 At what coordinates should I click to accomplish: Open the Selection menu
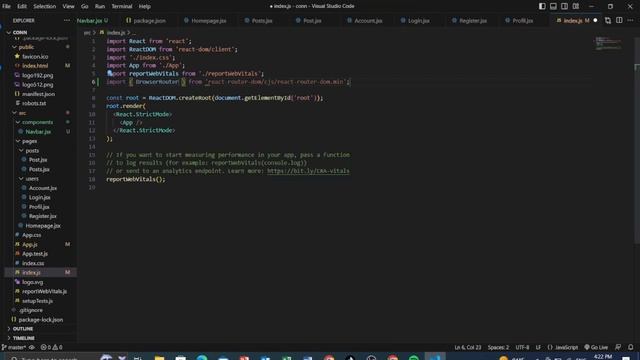coord(44,6)
